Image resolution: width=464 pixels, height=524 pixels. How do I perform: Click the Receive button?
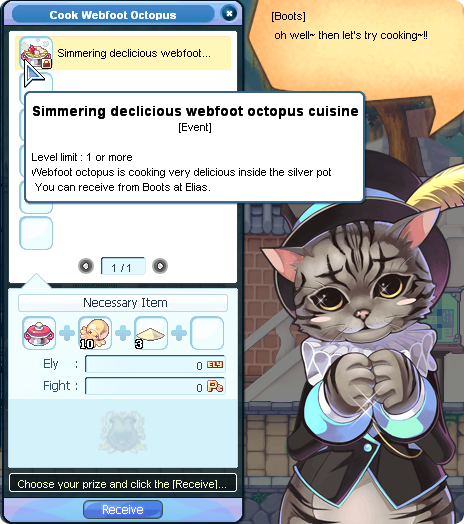pyautogui.click(x=123, y=510)
